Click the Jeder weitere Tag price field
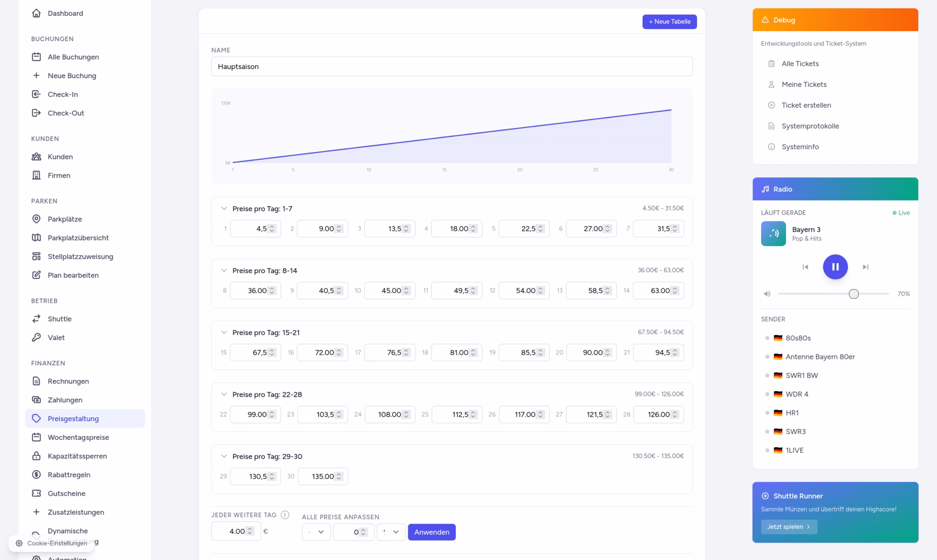937x560 pixels. tap(236, 532)
